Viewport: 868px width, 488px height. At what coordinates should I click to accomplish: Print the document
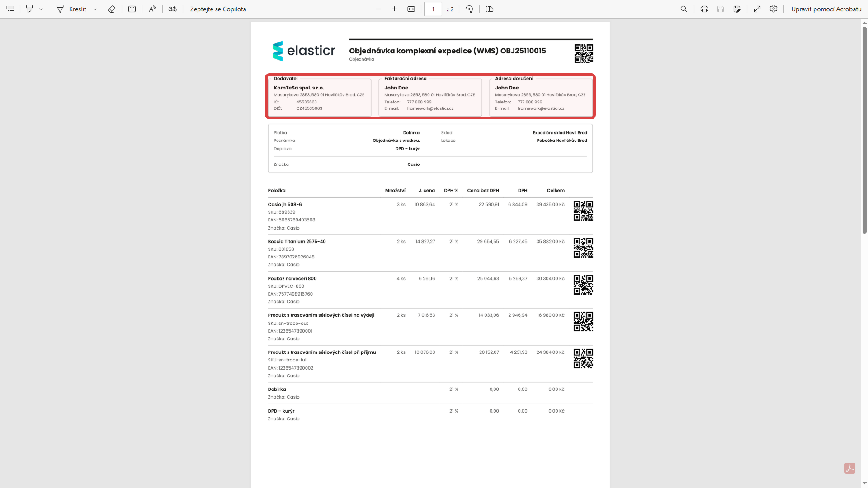[704, 9]
